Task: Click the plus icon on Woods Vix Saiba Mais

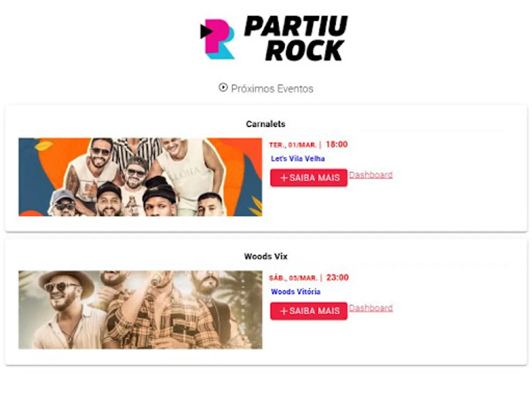Action: (284, 311)
